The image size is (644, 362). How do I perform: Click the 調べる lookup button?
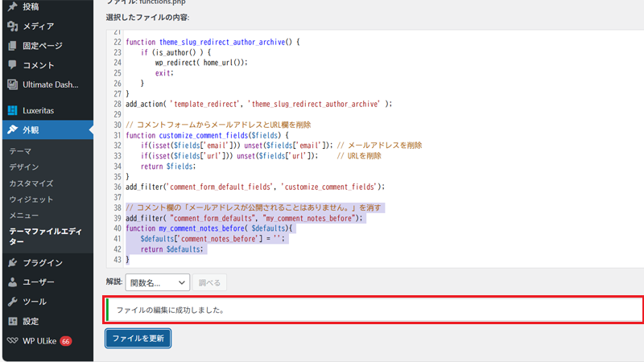(x=209, y=283)
